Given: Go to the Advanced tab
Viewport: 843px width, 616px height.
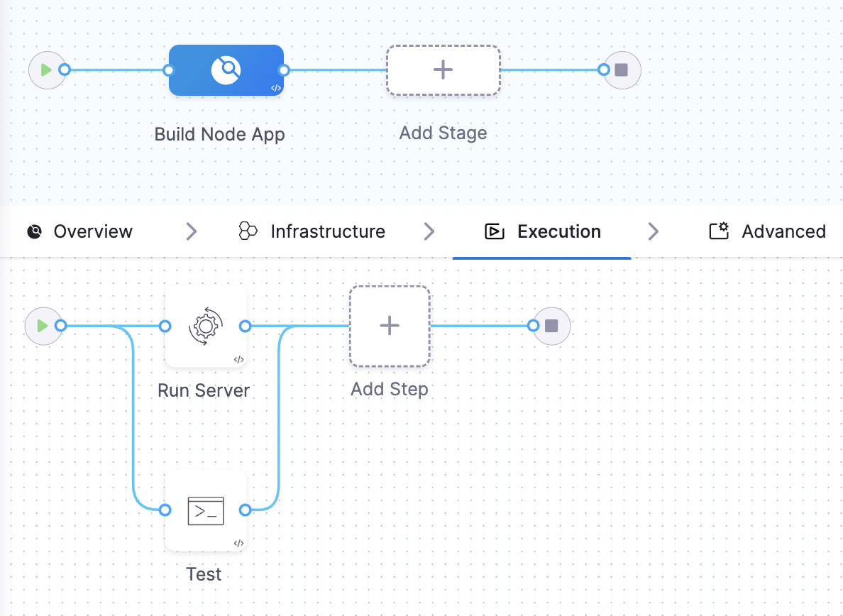Looking at the screenshot, I should (767, 231).
